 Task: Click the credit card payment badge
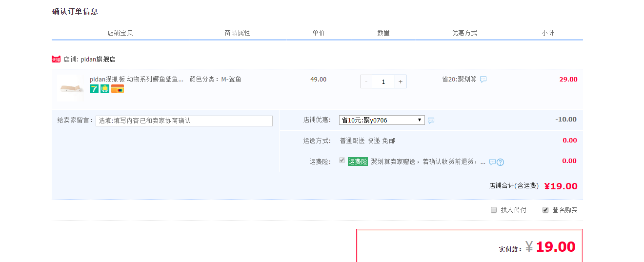pos(118,89)
